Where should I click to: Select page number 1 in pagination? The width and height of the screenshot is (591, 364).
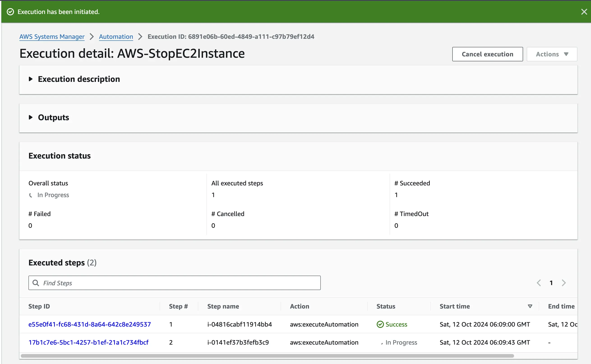tap(551, 283)
